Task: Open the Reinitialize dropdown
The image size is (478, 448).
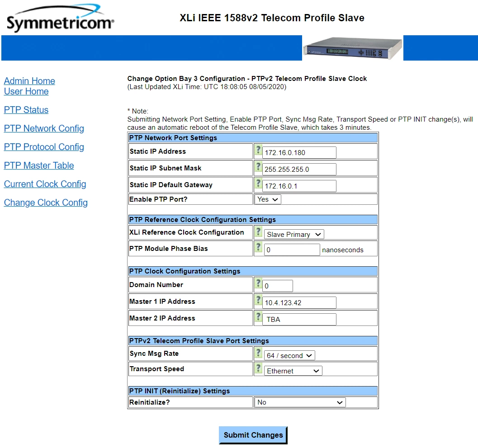Action: 300,402
